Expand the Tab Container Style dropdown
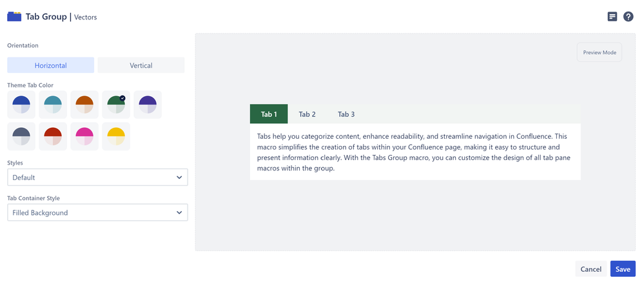This screenshot has width=644, height=284. click(x=97, y=213)
